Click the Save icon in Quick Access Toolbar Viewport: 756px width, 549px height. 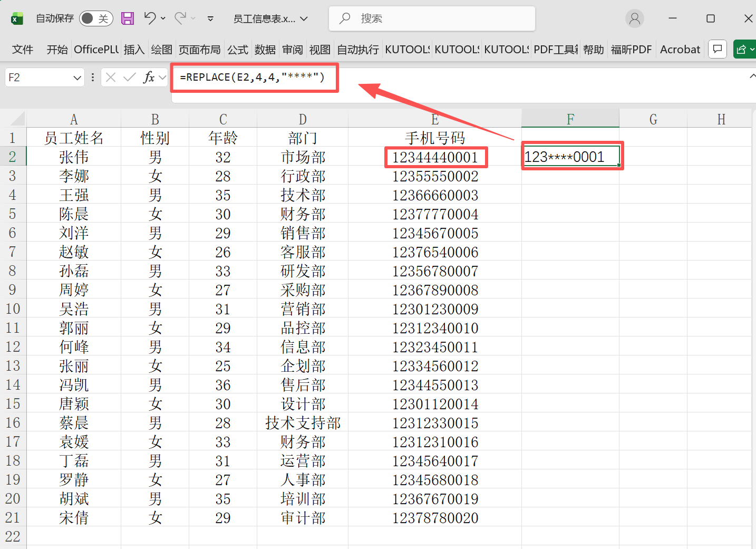tap(127, 18)
